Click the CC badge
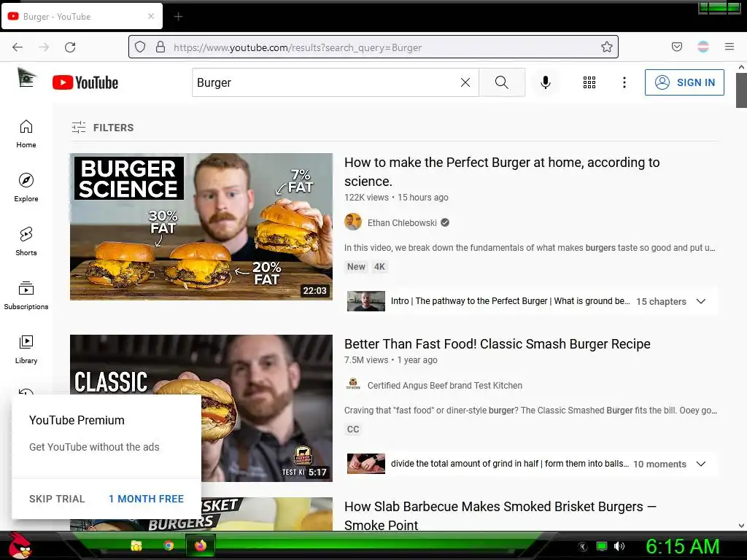The width and height of the screenshot is (747, 560). coord(352,429)
